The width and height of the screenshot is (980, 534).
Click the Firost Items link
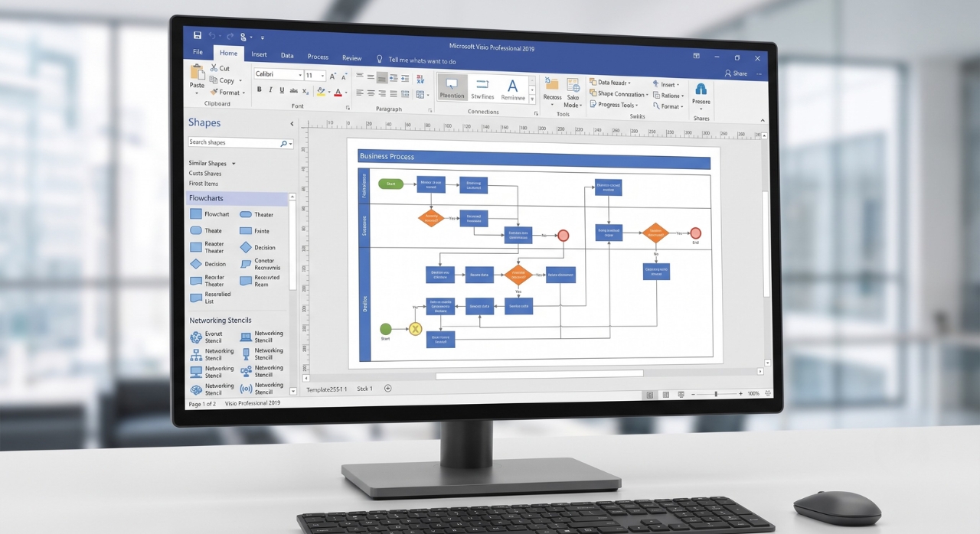pos(204,184)
